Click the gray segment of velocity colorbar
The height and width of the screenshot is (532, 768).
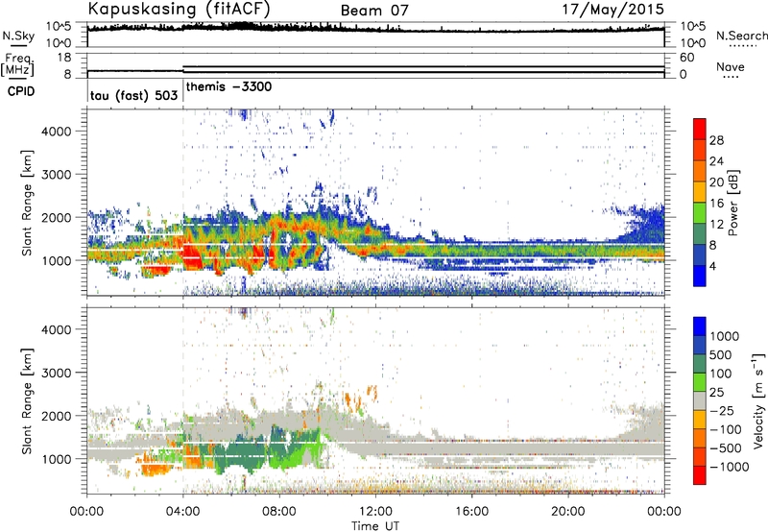point(700,400)
